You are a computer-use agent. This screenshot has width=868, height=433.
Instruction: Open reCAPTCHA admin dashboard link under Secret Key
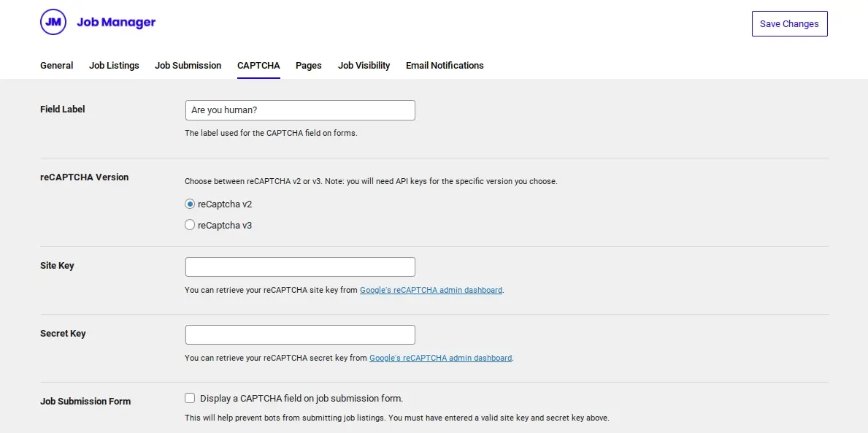click(x=441, y=359)
